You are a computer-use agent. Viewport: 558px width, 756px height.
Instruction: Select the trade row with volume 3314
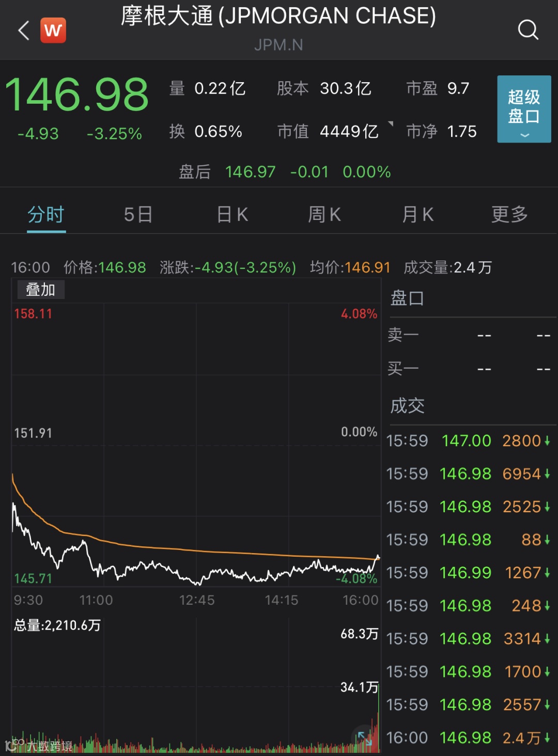(469, 639)
